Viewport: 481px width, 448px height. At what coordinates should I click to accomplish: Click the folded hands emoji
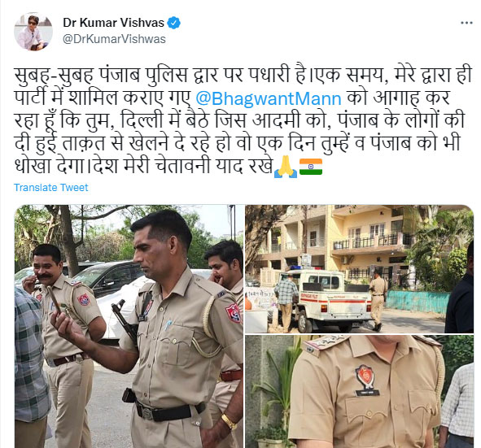pyautogui.click(x=286, y=167)
